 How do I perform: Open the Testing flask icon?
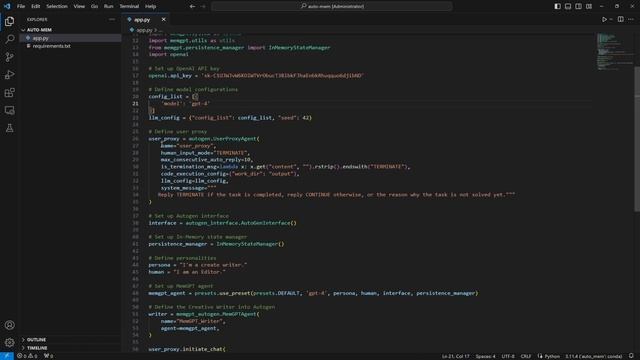(9, 128)
